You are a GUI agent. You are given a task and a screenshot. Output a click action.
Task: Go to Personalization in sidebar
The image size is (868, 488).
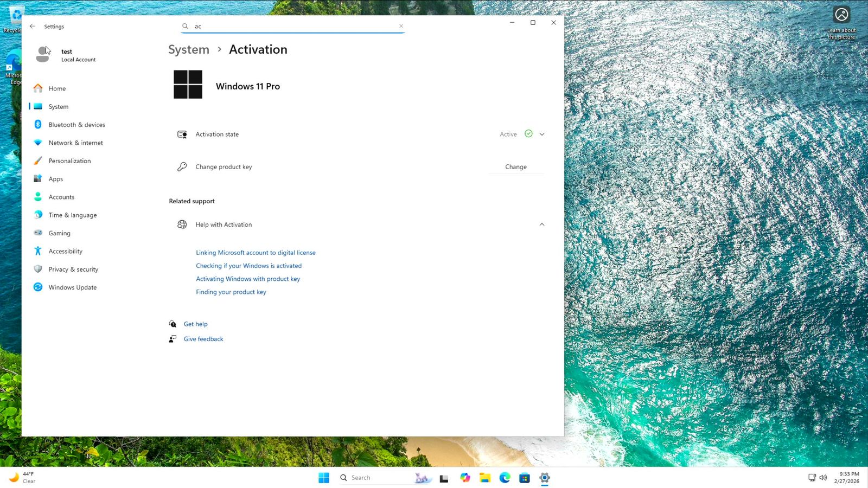pos(69,161)
